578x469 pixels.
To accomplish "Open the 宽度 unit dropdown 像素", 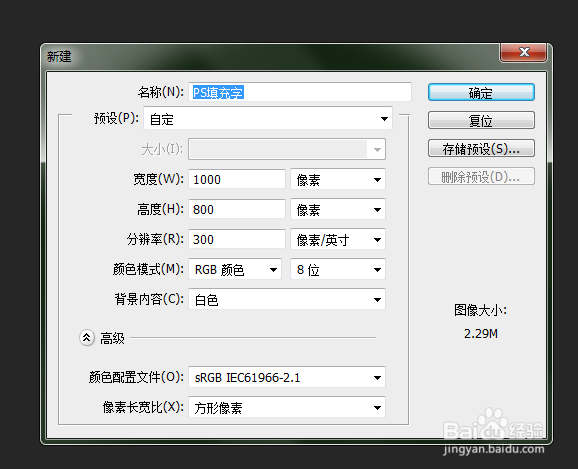I will coord(338,180).
